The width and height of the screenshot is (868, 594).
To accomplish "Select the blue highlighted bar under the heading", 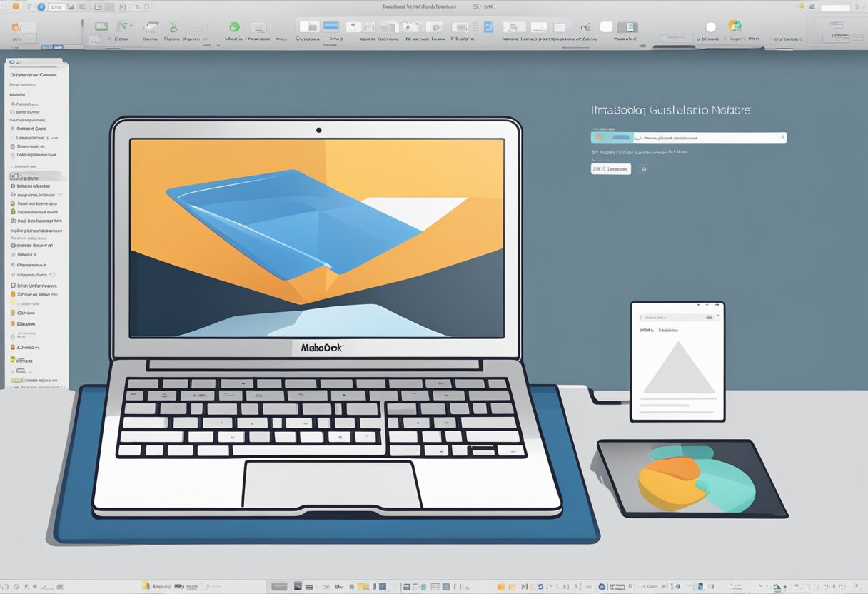I will 622,136.
